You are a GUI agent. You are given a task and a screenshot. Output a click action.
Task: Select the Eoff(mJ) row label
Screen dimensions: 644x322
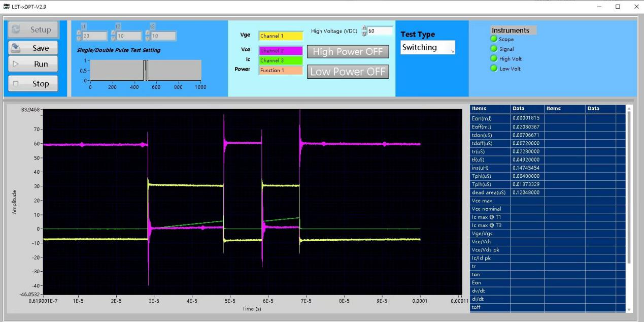[x=490, y=126]
